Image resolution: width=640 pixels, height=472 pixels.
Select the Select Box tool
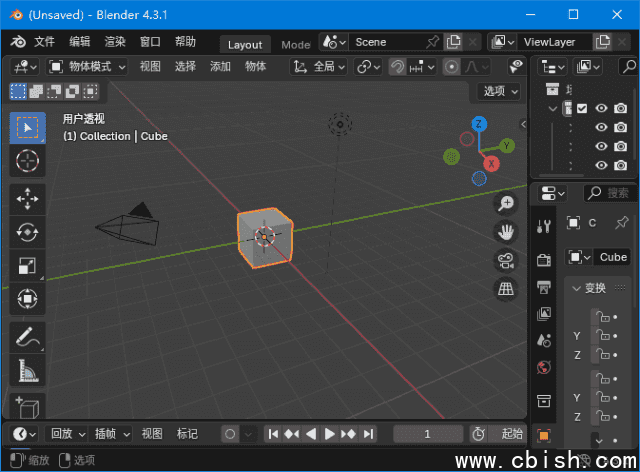pyautogui.click(x=27, y=128)
